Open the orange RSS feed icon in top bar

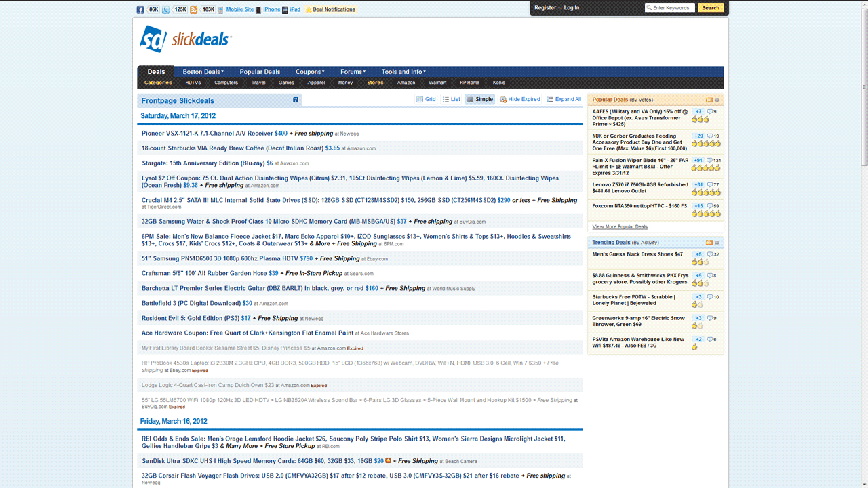pyautogui.click(x=194, y=9)
